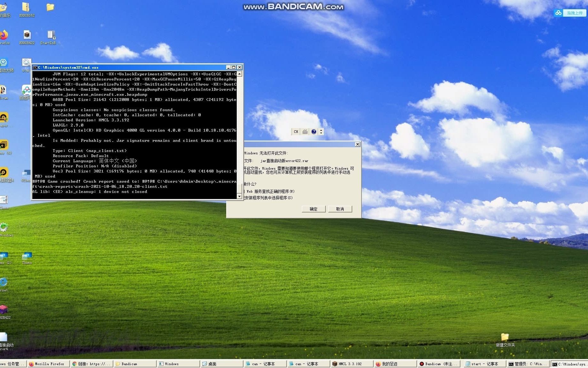Screen dimensions: 588x368
Task: Minimize the cmd.exe window
Action: point(228,67)
